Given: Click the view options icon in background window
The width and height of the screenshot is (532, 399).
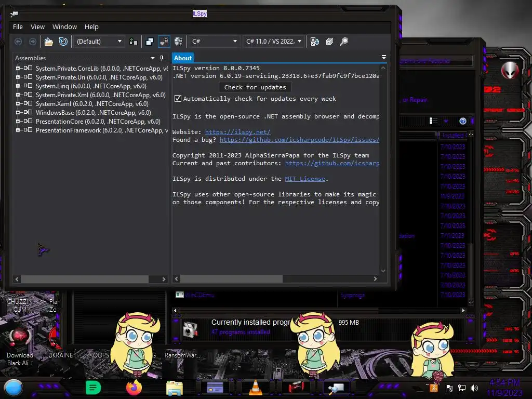Looking at the screenshot, I should coord(433,121).
